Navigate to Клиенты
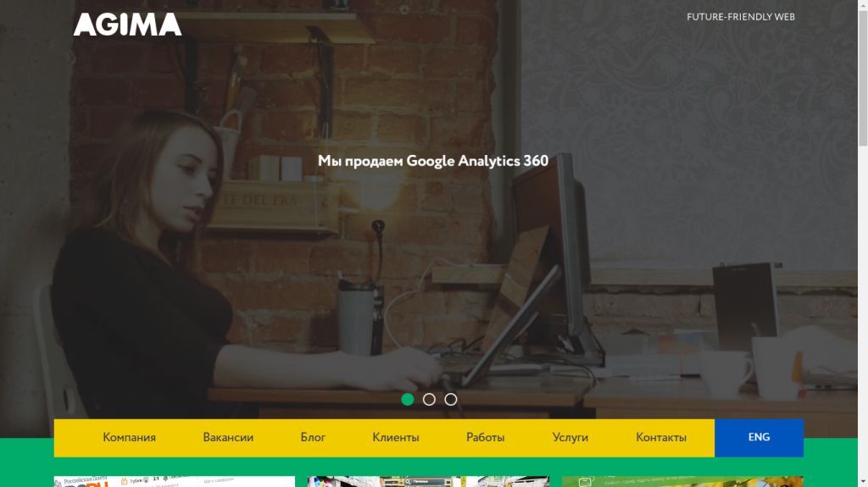The image size is (868, 487). [x=396, y=438]
